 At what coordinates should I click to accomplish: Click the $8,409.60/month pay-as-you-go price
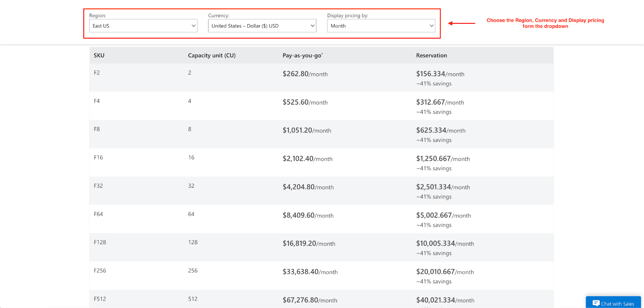point(308,216)
